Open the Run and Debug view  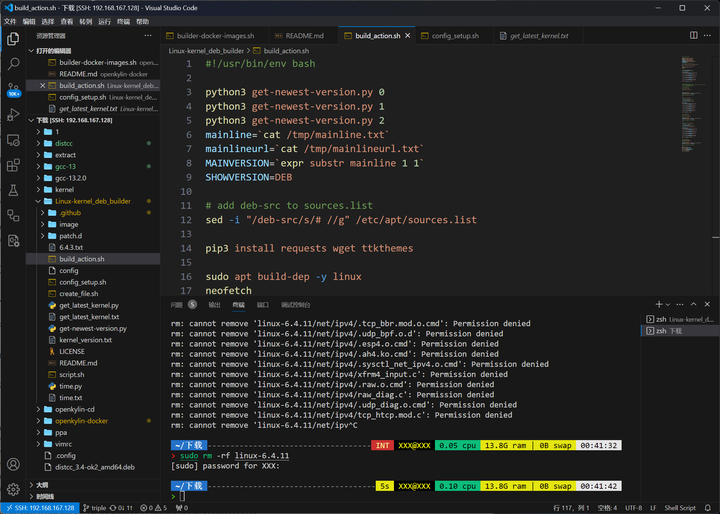(13, 115)
